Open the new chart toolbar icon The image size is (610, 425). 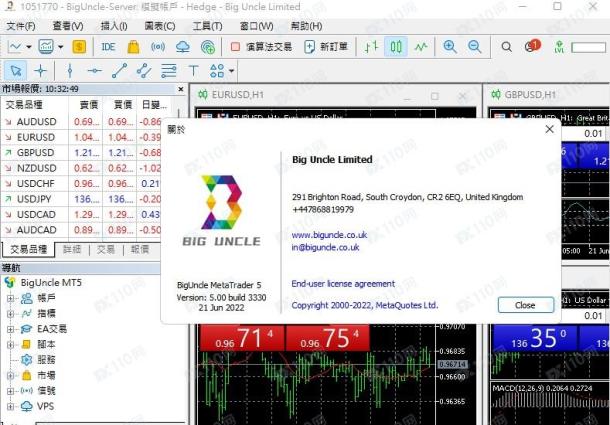[x=15, y=47]
